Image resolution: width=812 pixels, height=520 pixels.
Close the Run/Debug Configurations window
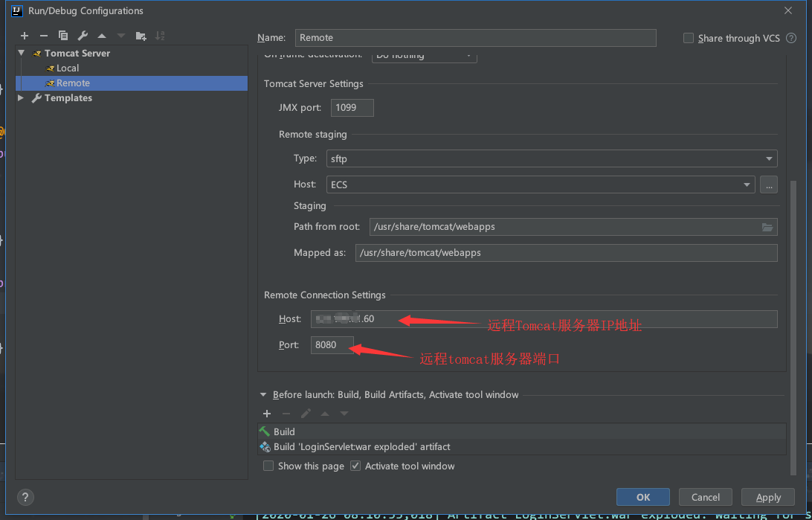pos(787,10)
